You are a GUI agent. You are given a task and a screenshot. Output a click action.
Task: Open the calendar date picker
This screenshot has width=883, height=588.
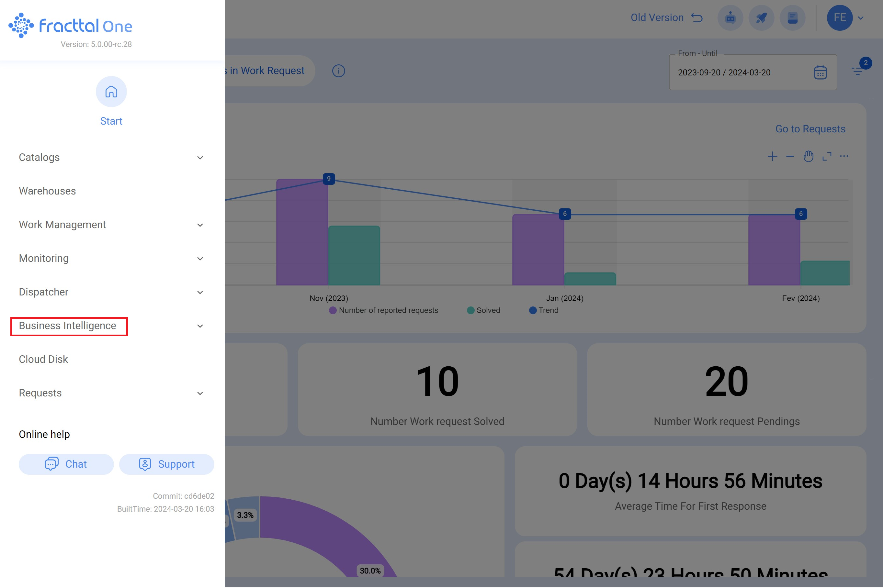click(821, 72)
